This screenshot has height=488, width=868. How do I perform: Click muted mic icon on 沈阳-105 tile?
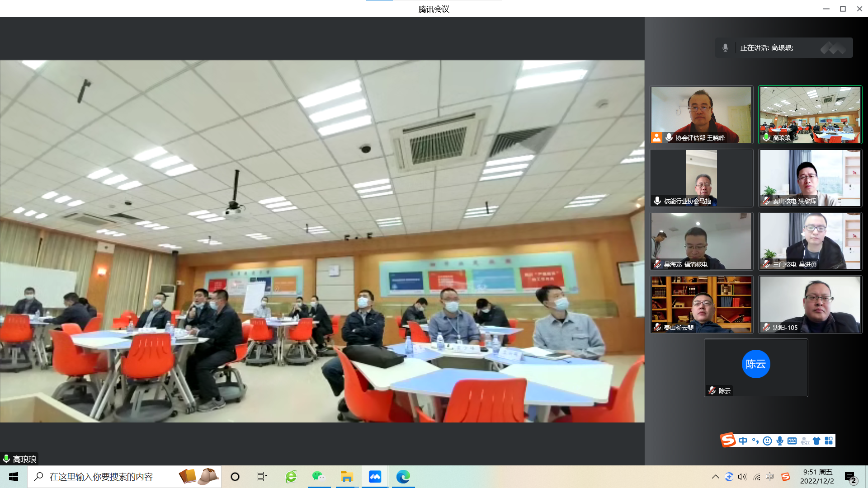(766, 328)
